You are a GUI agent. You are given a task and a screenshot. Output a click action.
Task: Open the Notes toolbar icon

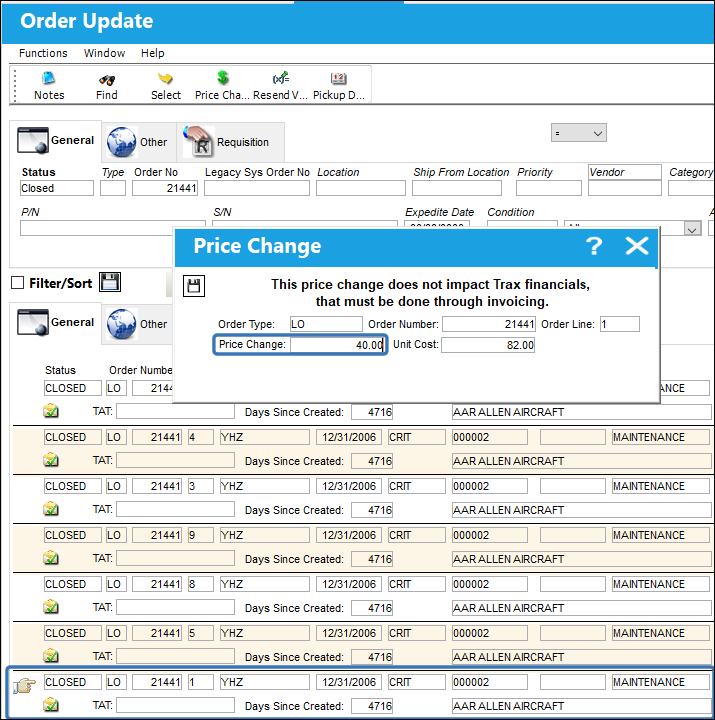[49, 78]
